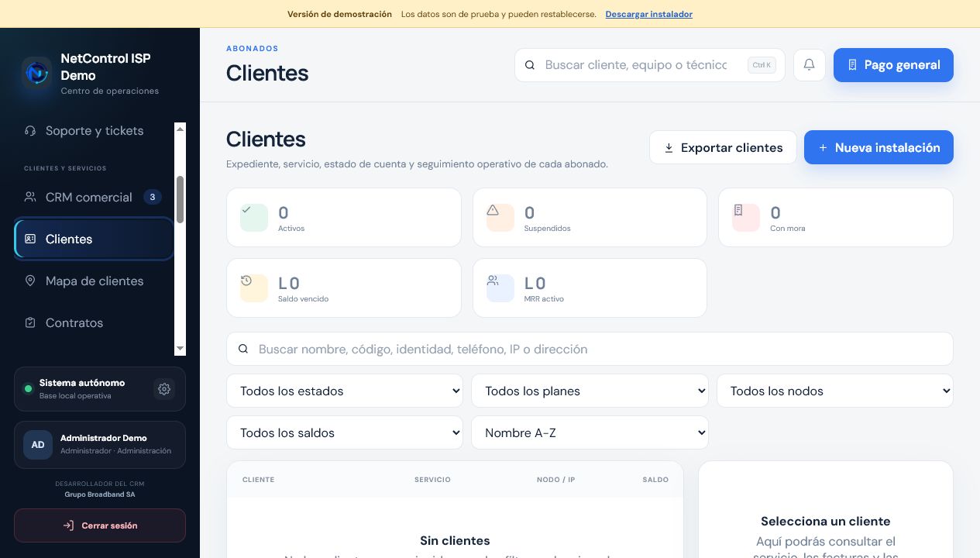Click Grupo Broadband SA developer text
Image resolution: width=980 pixels, height=558 pixels.
(100, 494)
